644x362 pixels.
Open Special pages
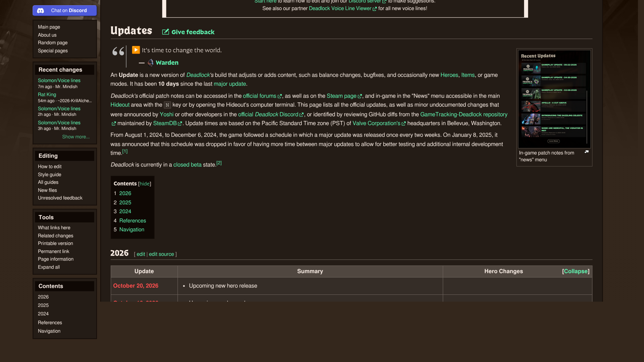coord(53,51)
